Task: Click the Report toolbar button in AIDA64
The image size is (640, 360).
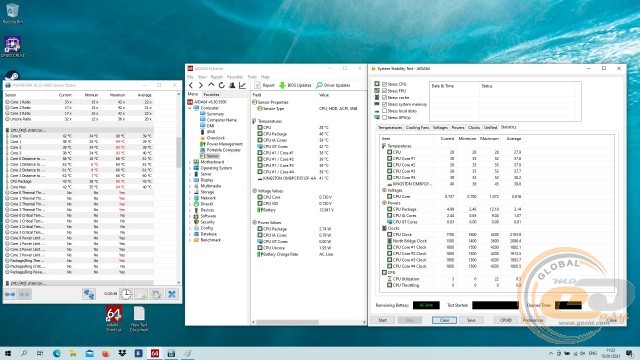Action: pyautogui.click(x=264, y=85)
